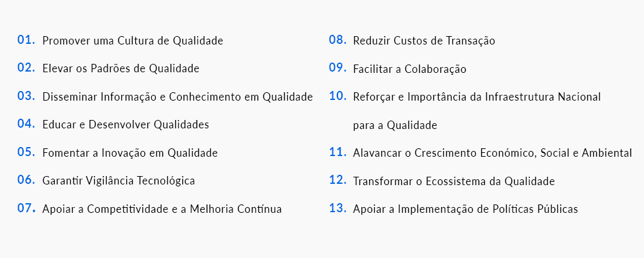Open "Alavancar o Crescimento Económico, Social e Ambiental"
The width and height of the screenshot is (644, 258).
pyautogui.click(x=492, y=153)
